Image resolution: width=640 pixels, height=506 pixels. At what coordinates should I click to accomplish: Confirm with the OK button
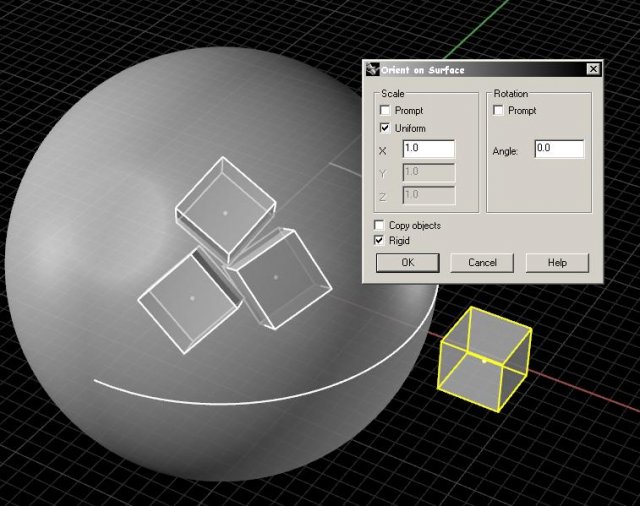tap(407, 262)
